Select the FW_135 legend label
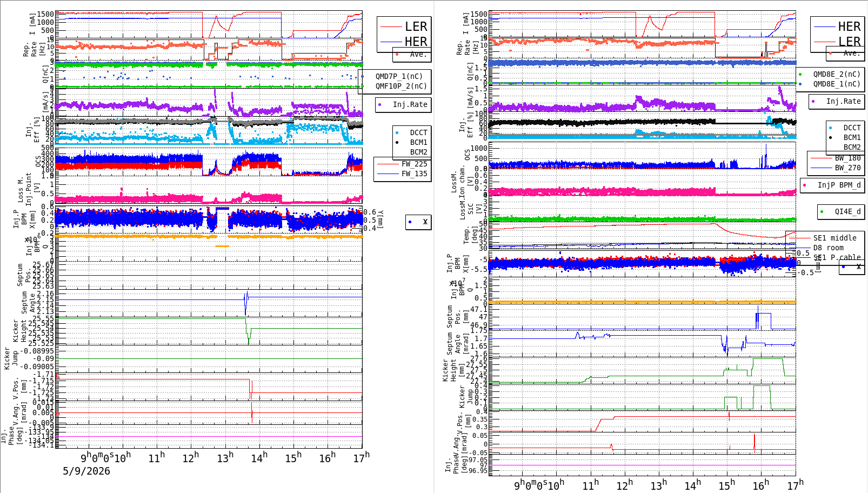The height and width of the screenshot is (493, 868). pyautogui.click(x=414, y=174)
